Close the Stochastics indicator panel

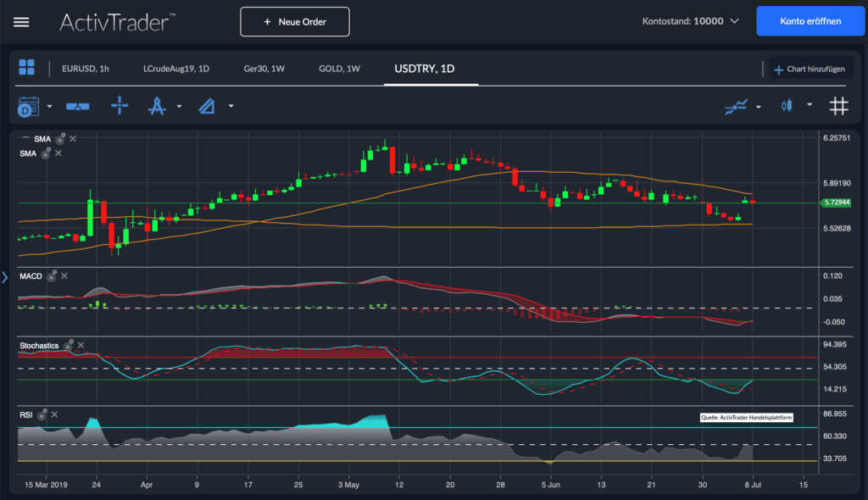click(x=81, y=345)
